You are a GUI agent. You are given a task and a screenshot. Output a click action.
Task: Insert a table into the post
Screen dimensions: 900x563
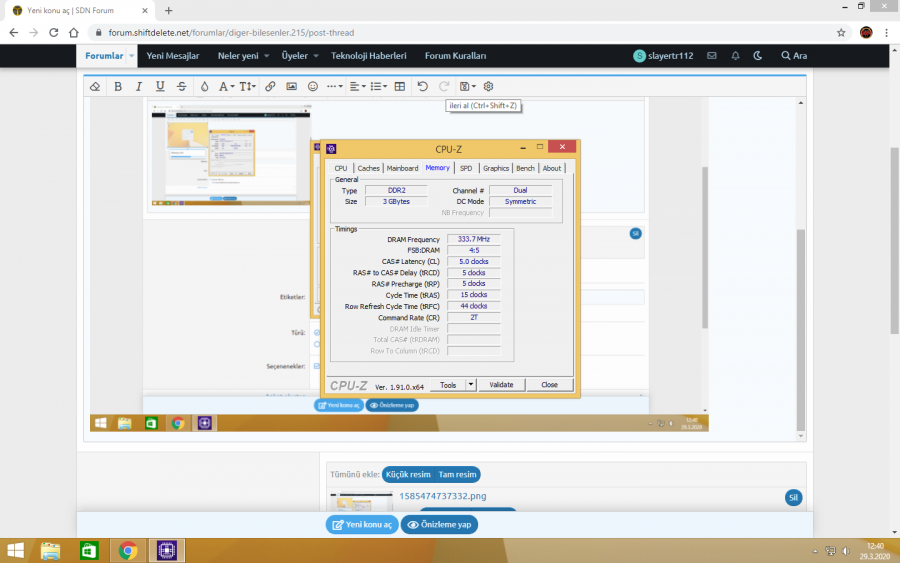pyautogui.click(x=400, y=87)
